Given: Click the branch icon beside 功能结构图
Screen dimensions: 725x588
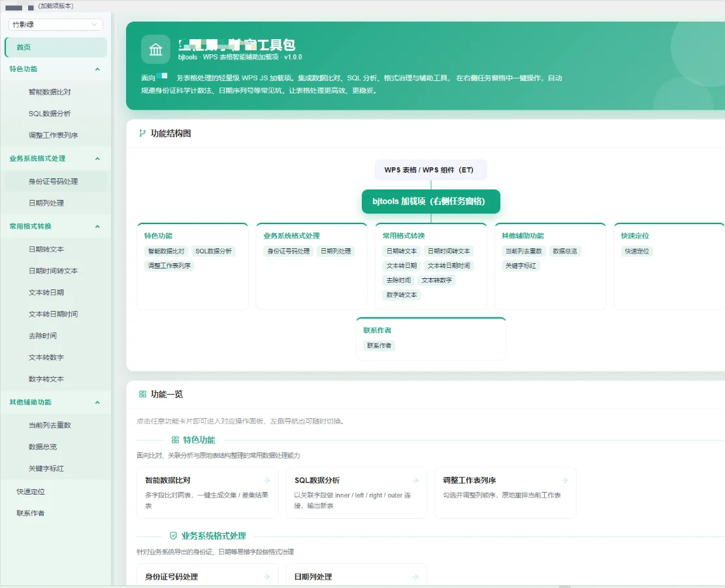Looking at the screenshot, I should point(142,133).
